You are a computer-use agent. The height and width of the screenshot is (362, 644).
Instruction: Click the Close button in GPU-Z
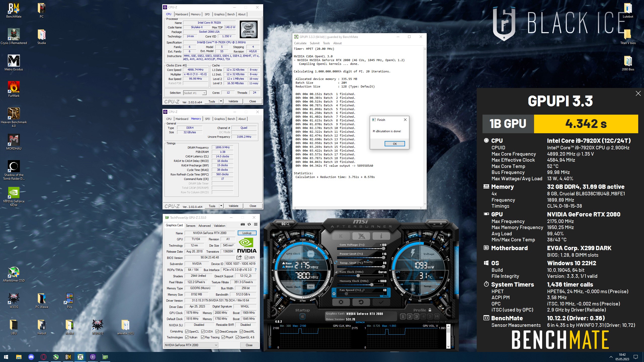coord(249,345)
